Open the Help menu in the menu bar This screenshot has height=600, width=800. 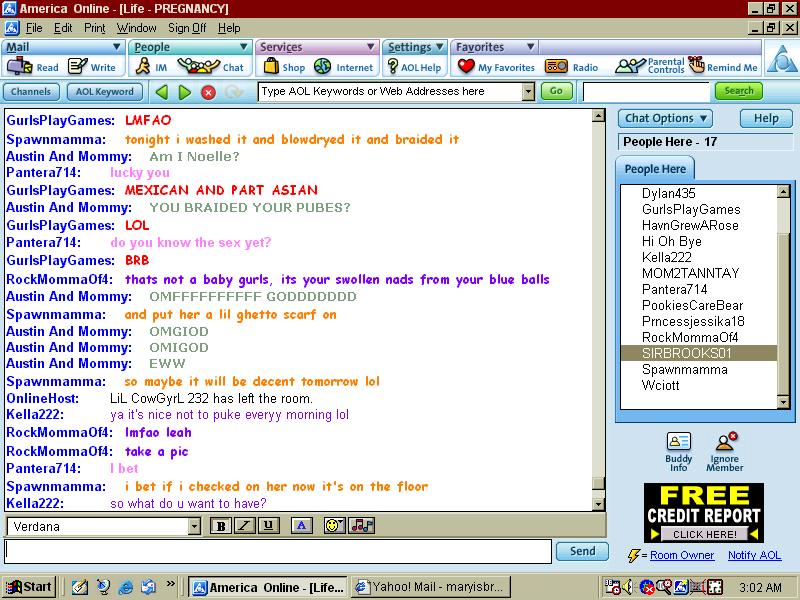point(229,28)
